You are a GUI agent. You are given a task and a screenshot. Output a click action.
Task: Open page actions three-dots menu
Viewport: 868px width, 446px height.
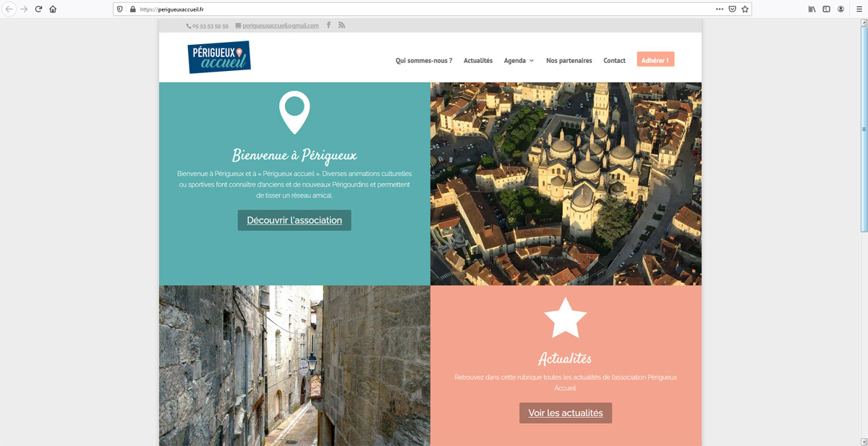719,9
